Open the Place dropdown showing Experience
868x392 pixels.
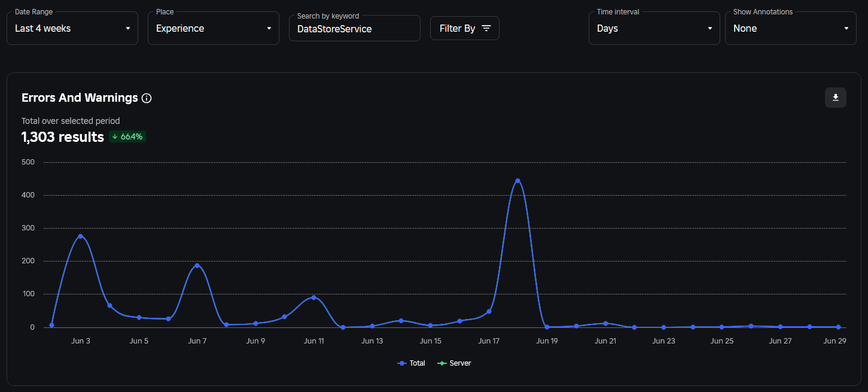click(214, 28)
